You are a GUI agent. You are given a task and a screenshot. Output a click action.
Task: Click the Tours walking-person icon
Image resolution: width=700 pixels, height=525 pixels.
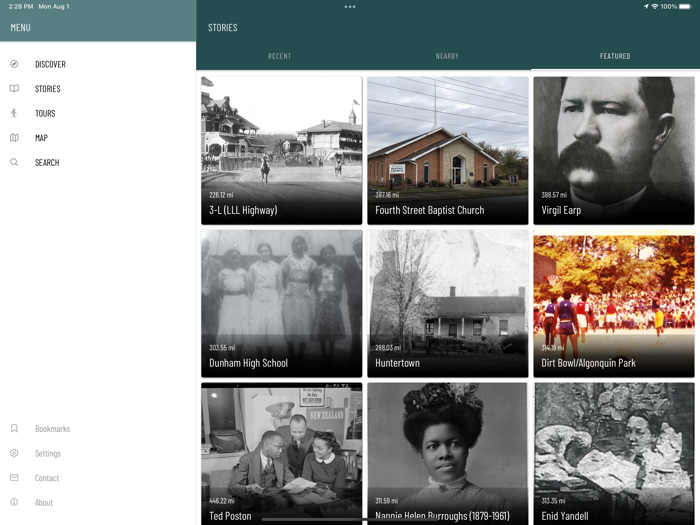pyautogui.click(x=14, y=113)
